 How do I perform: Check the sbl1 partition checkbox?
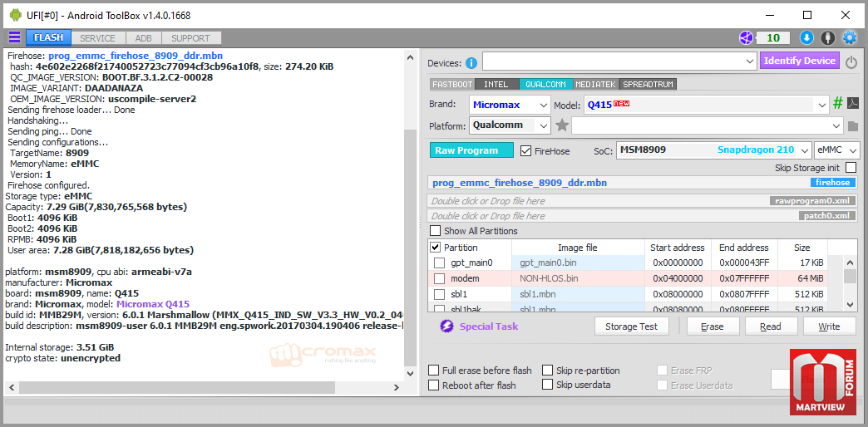[x=439, y=294]
